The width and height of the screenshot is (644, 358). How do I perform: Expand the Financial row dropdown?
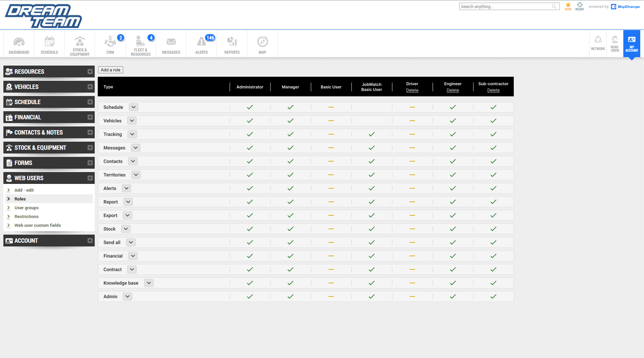click(x=133, y=256)
